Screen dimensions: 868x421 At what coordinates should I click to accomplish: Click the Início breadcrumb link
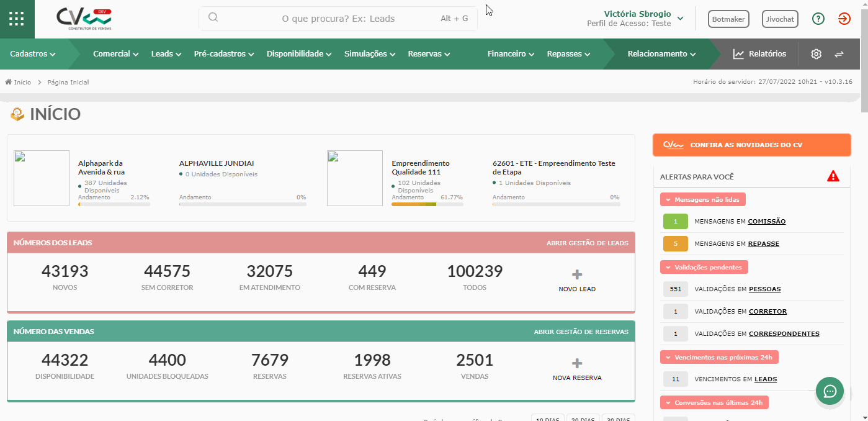click(x=22, y=82)
